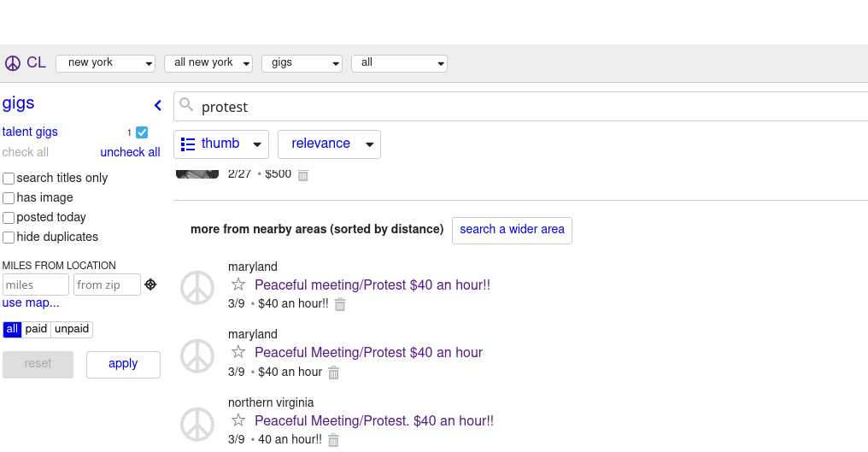Hide the second maryland post via trash icon
This screenshot has height=452, width=868.
(x=333, y=373)
